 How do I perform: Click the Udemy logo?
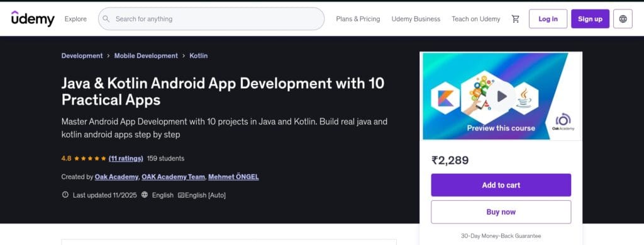pyautogui.click(x=33, y=18)
